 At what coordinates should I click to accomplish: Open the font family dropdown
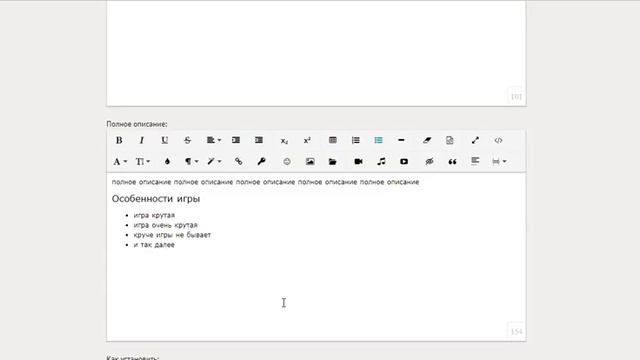120,162
